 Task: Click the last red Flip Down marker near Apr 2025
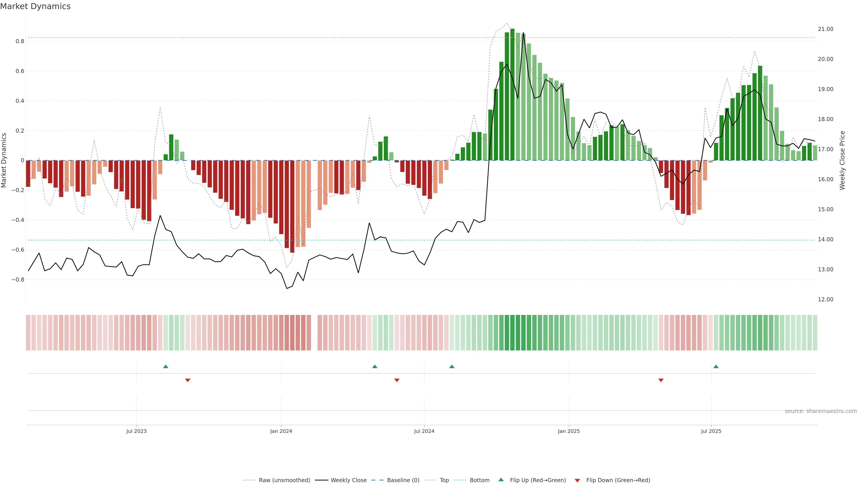[661, 380]
